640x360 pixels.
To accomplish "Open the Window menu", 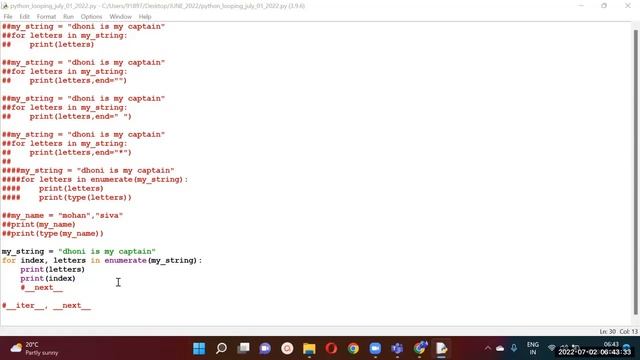I will (120, 17).
